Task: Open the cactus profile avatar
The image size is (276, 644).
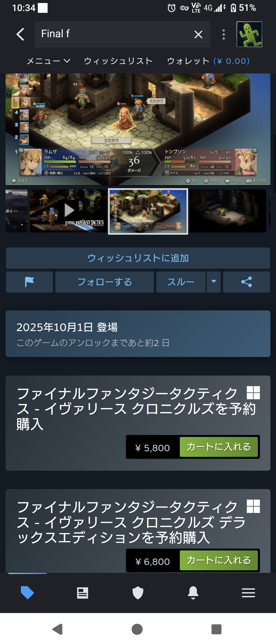Action: click(x=249, y=34)
